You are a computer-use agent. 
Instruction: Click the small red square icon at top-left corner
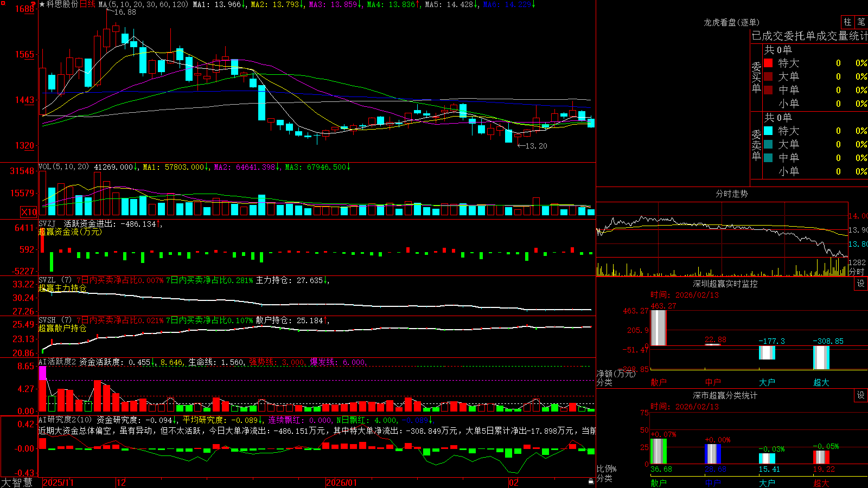click(x=2, y=3)
